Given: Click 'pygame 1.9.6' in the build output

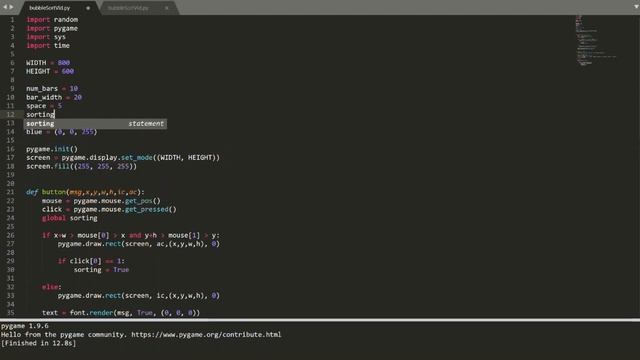Looking at the screenshot, I should coord(24,326).
